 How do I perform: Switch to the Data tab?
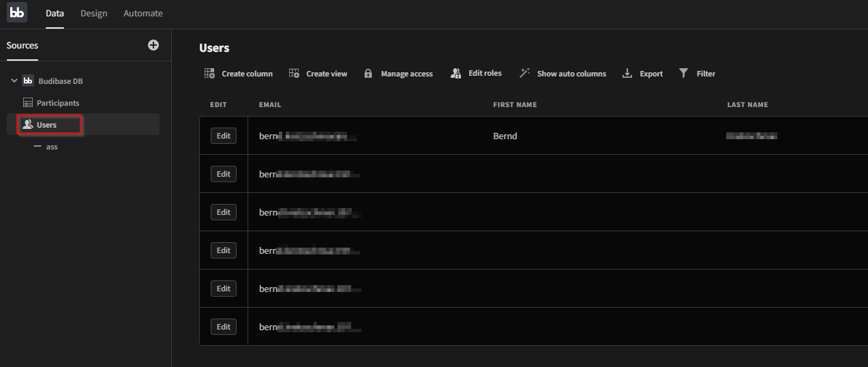point(55,13)
